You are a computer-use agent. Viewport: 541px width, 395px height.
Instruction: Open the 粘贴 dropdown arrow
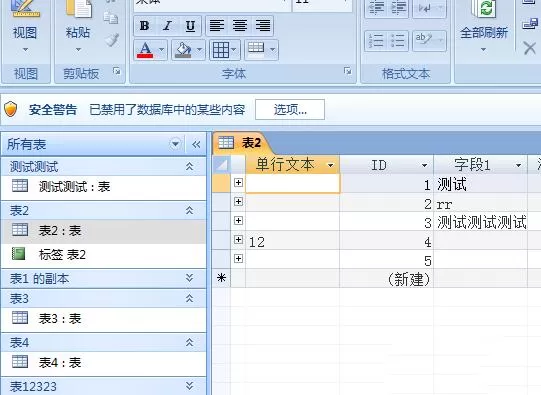click(x=78, y=50)
